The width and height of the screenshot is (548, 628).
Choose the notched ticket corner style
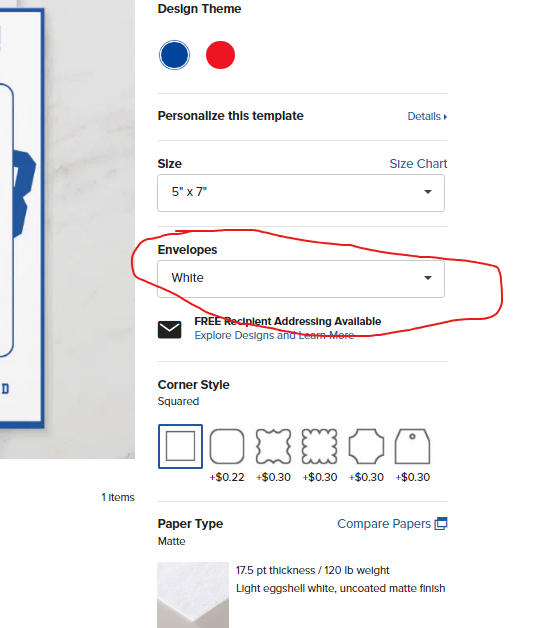tap(366, 446)
